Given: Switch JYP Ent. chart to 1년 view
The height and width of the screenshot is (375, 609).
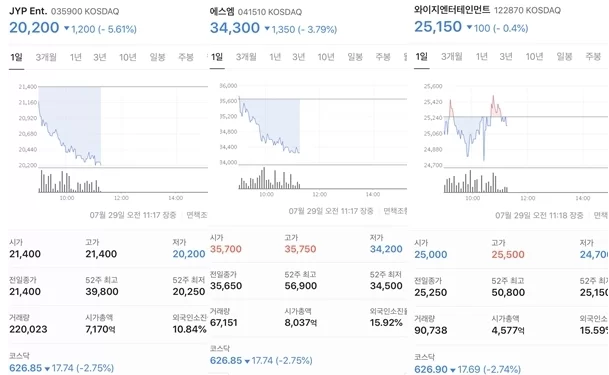Looking at the screenshot, I should (76, 57).
